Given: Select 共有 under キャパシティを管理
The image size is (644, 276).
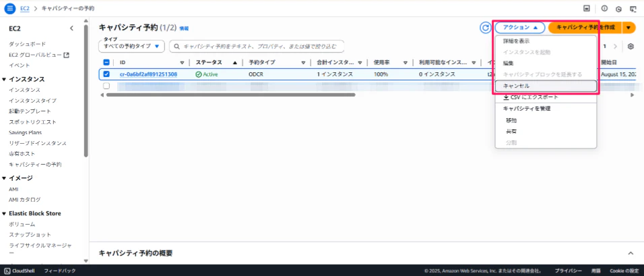Looking at the screenshot, I should click(x=546, y=132).
